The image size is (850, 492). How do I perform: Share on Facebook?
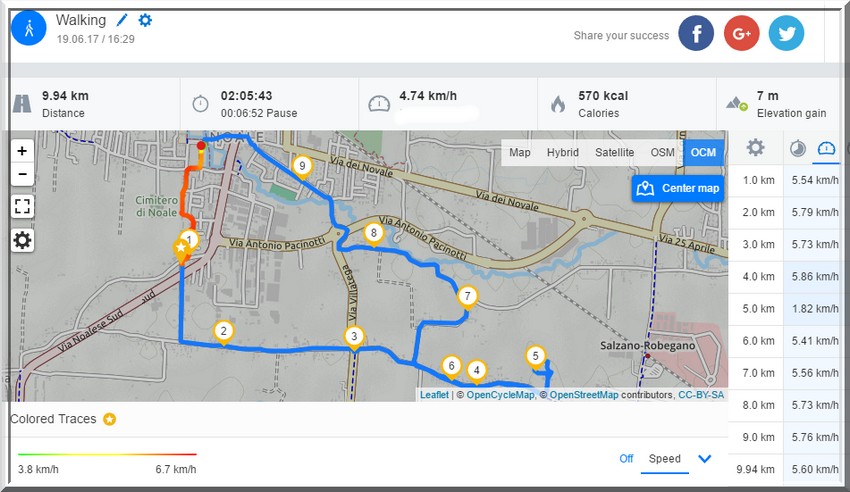pos(696,33)
